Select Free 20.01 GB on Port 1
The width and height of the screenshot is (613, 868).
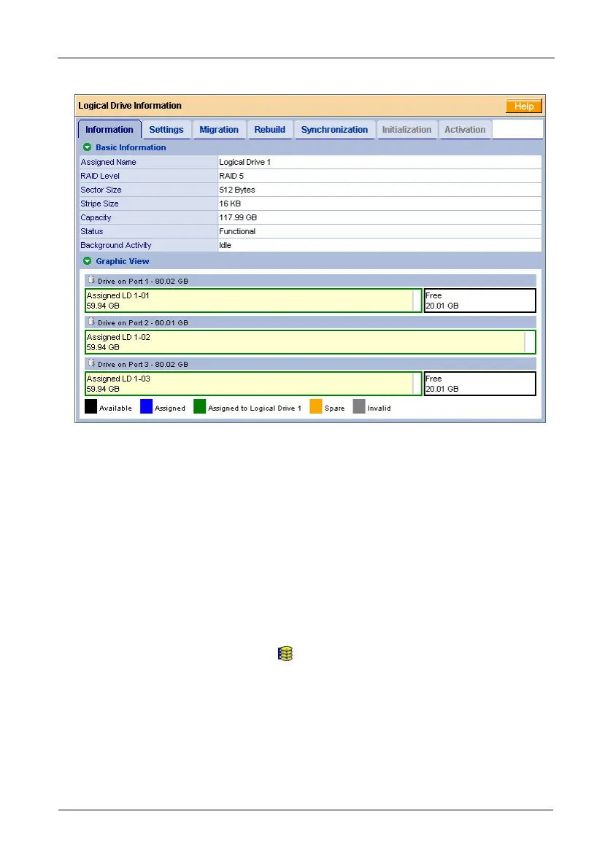click(x=479, y=301)
